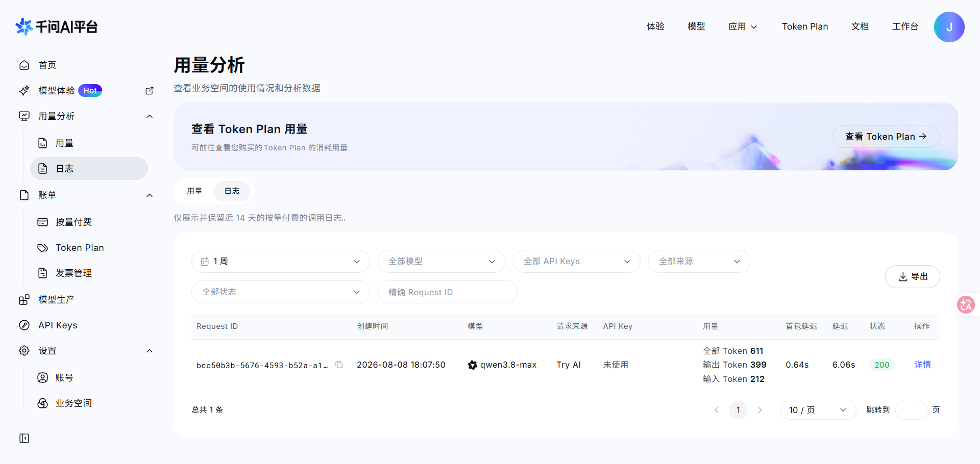Click the Token Plan tag icon in sidebar
The height and width of the screenshot is (464, 980).
pyautogui.click(x=43, y=248)
